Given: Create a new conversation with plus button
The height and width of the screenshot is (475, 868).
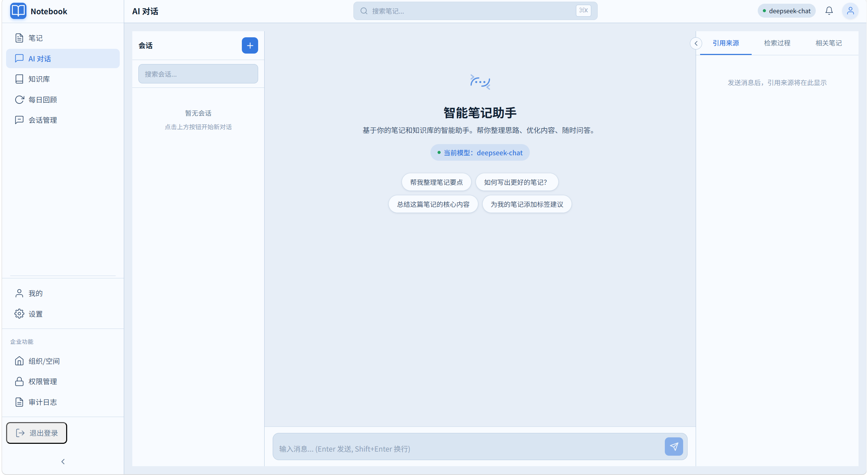Looking at the screenshot, I should pos(250,45).
